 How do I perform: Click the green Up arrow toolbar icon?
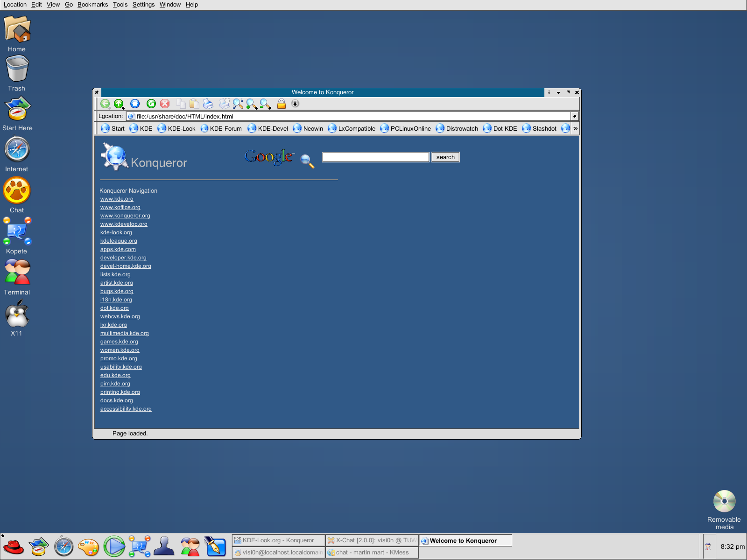119,104
